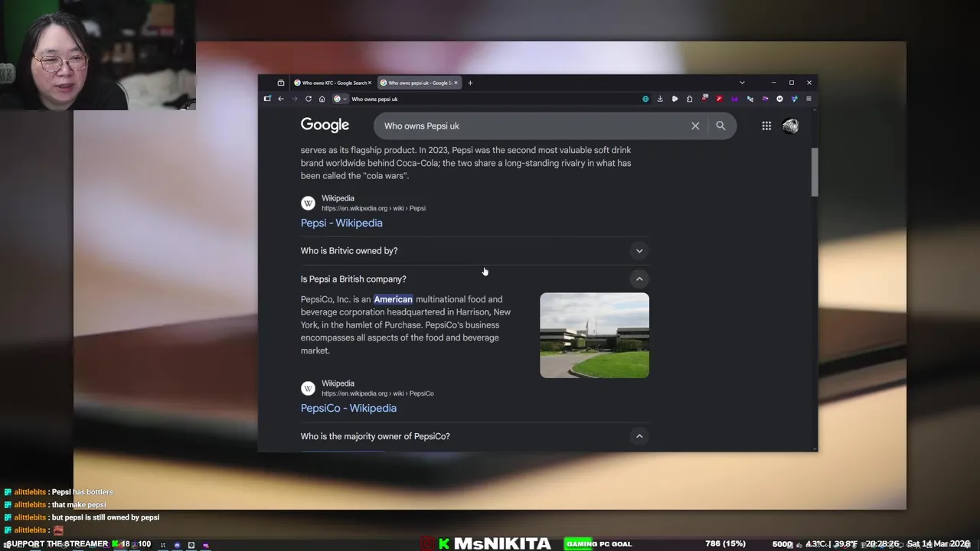
Task: Open the list all tabs chevron
Action: pyautogui.click(x=742, y=83)
